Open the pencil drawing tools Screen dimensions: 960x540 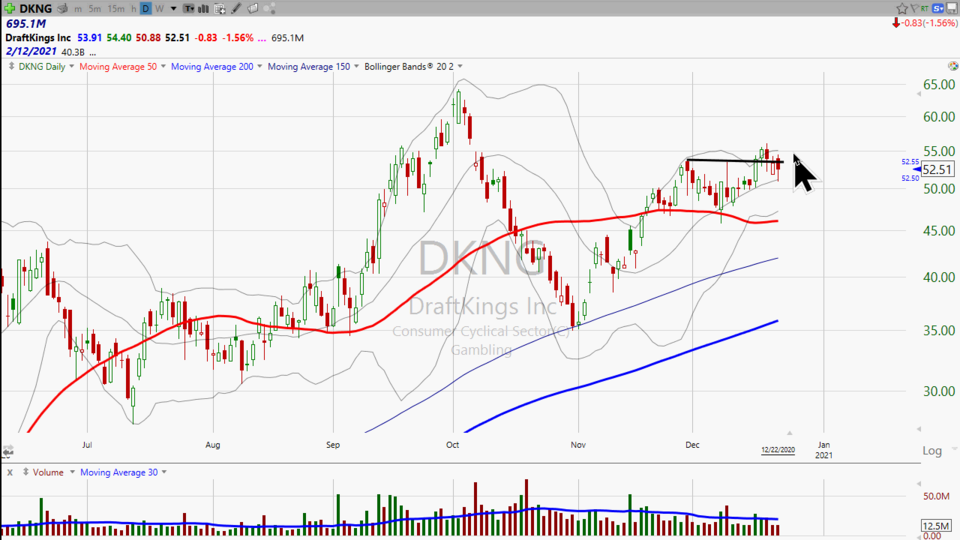pos(236,9)
